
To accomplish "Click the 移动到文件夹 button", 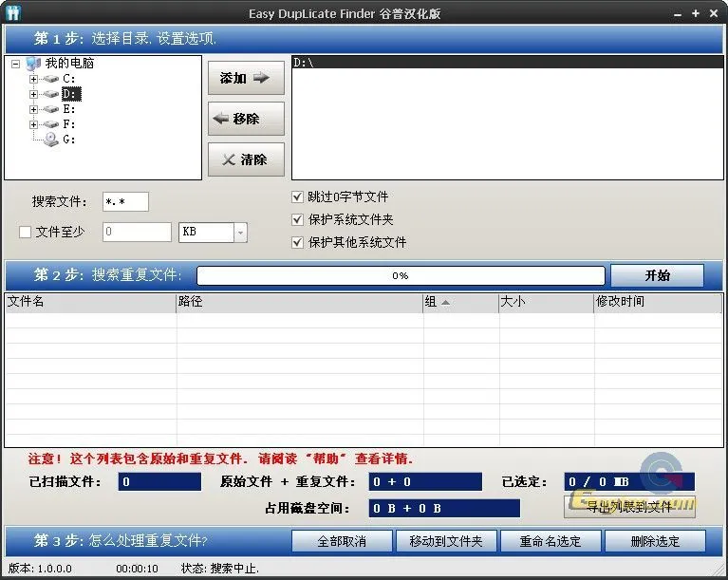I will pos(446,541).
